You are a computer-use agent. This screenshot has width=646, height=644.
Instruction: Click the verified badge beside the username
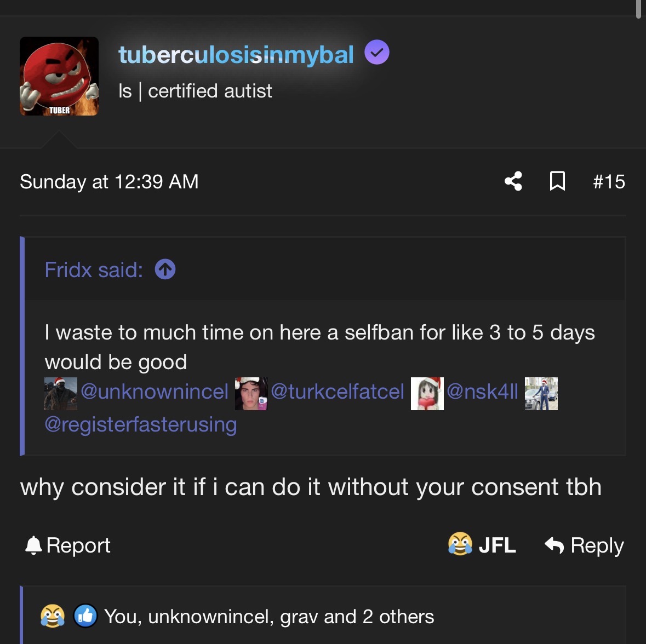[377, 53]
